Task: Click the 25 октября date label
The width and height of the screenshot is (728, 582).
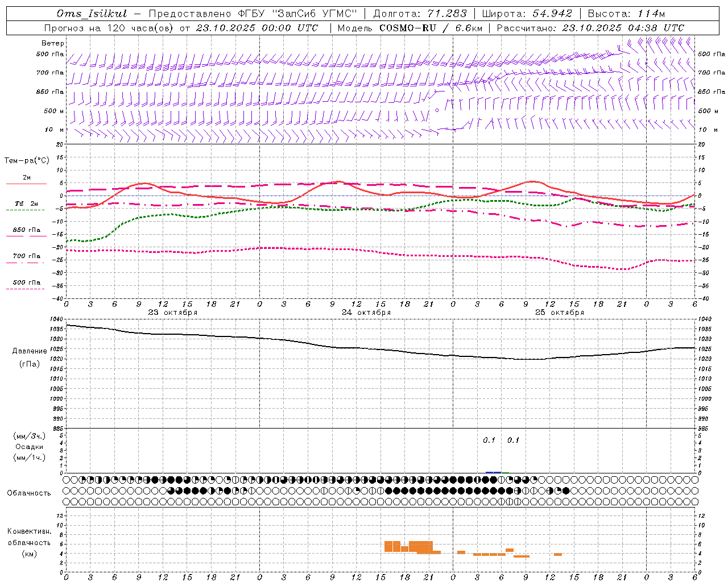Action: [560, 313]
